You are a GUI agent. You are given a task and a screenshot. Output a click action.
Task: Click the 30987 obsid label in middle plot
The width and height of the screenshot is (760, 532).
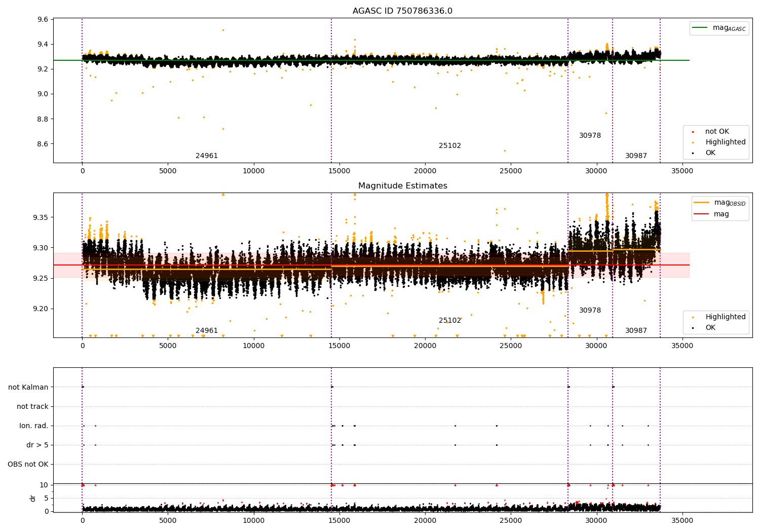pos(636,331)
